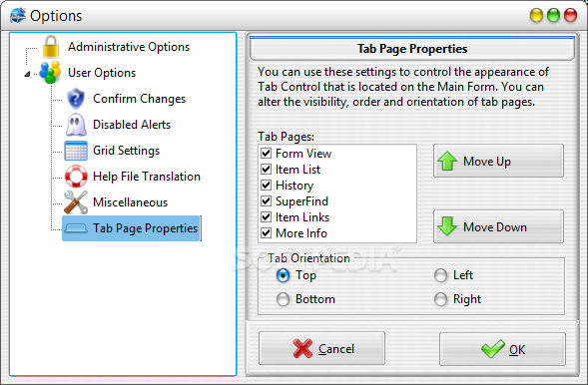The height and width of the screenshot is (385, 588).
Task: Select Bottom tab orientation
Action: tap(283, 299)
